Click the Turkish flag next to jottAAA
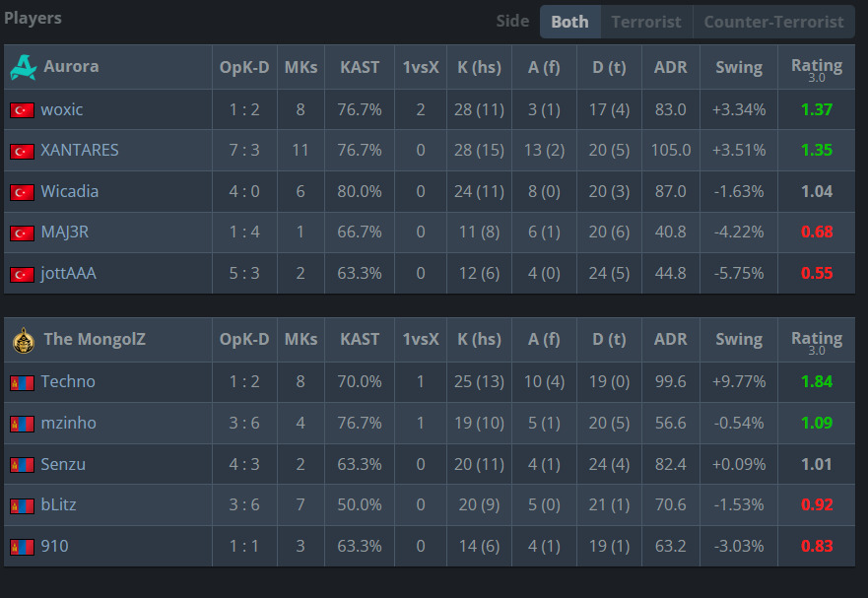Screen dimensions: 868x598 (22, 274)
